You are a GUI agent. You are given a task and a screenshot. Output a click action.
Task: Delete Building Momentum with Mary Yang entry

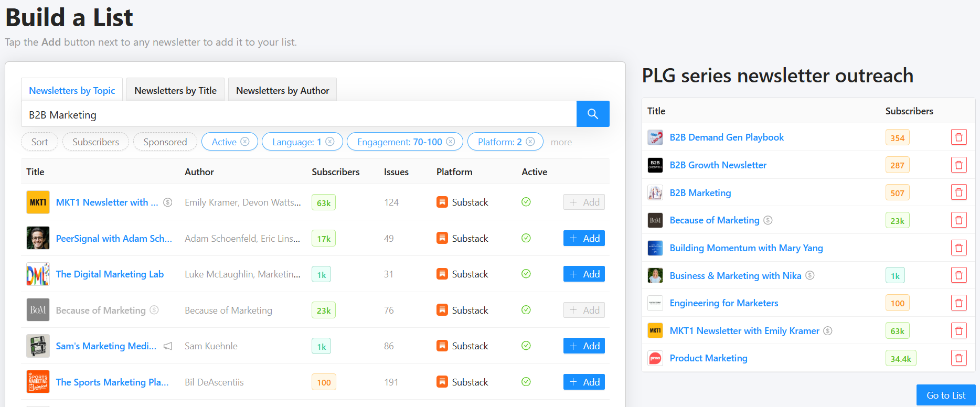(x=959, y=248)
